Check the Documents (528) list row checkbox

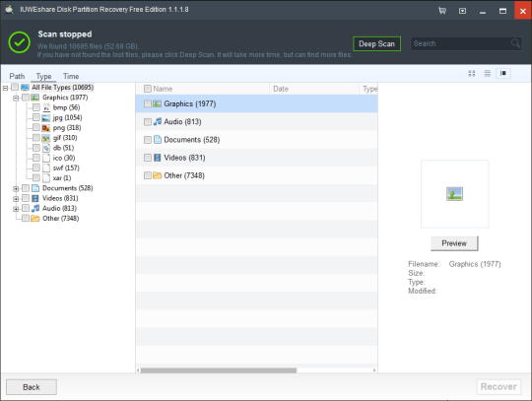tap(148, 140)
